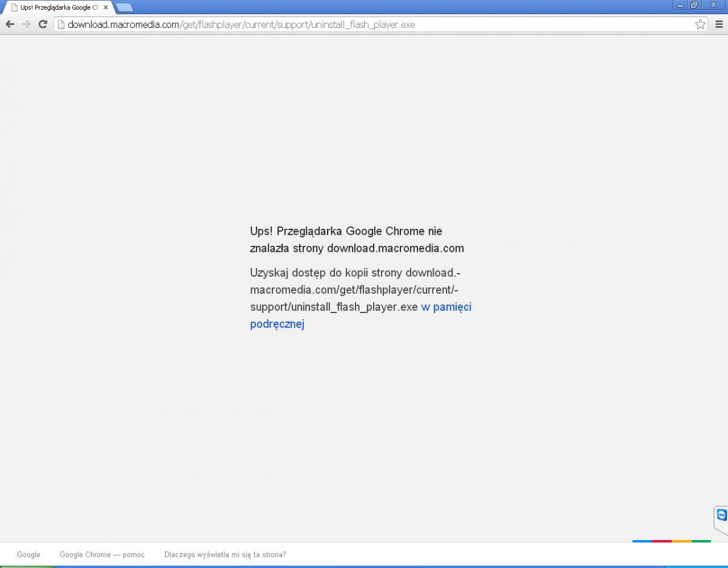Viewport: 728px width, 568px height.
Task: Open the Chrome menu button
Action: pos(719,24)
